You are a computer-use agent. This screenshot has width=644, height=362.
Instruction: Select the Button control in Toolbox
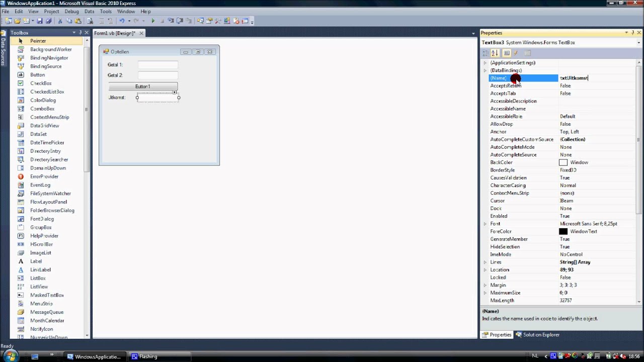pos(37,74)
